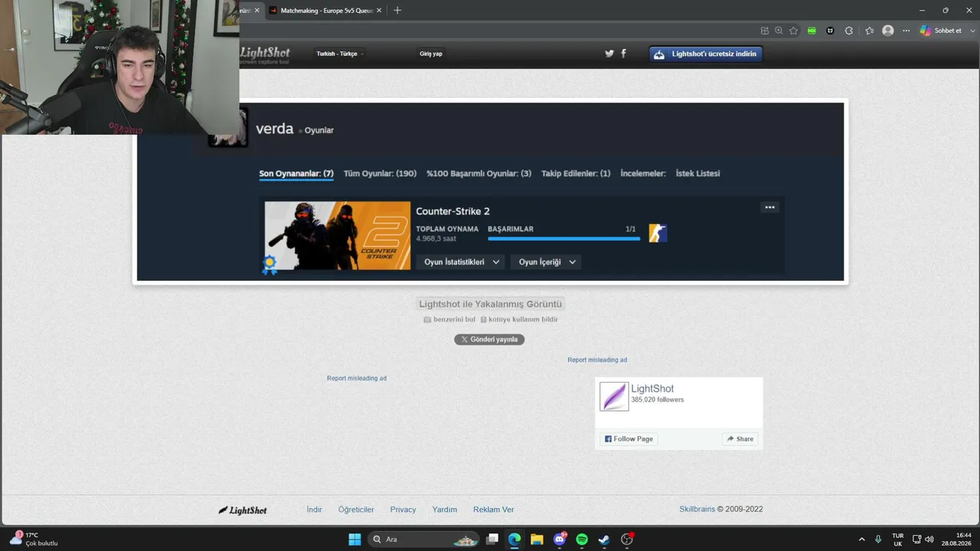Click the Twitter bird icon in Lightshot header

pos(609,54)
